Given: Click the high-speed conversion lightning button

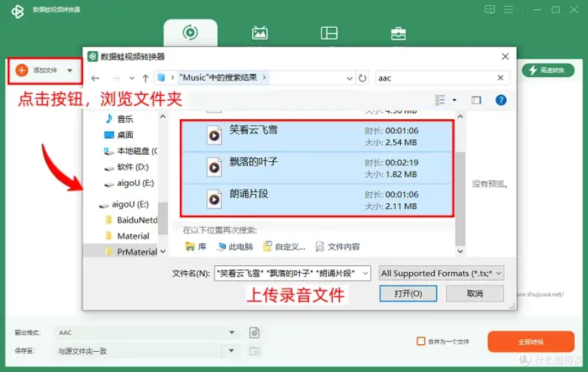Looking at the screenshot, I should 548,70.
